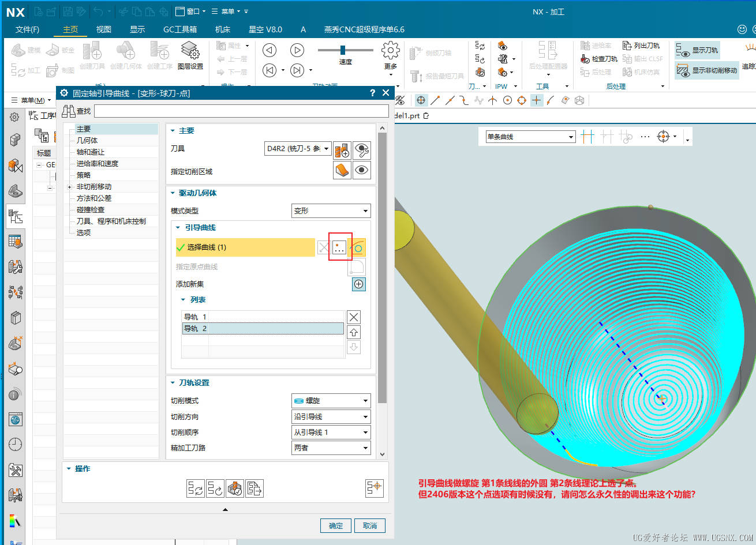Open the 精加工刀路 两者 dropdown
Screen dimensions: 756x545
[331, 448]
